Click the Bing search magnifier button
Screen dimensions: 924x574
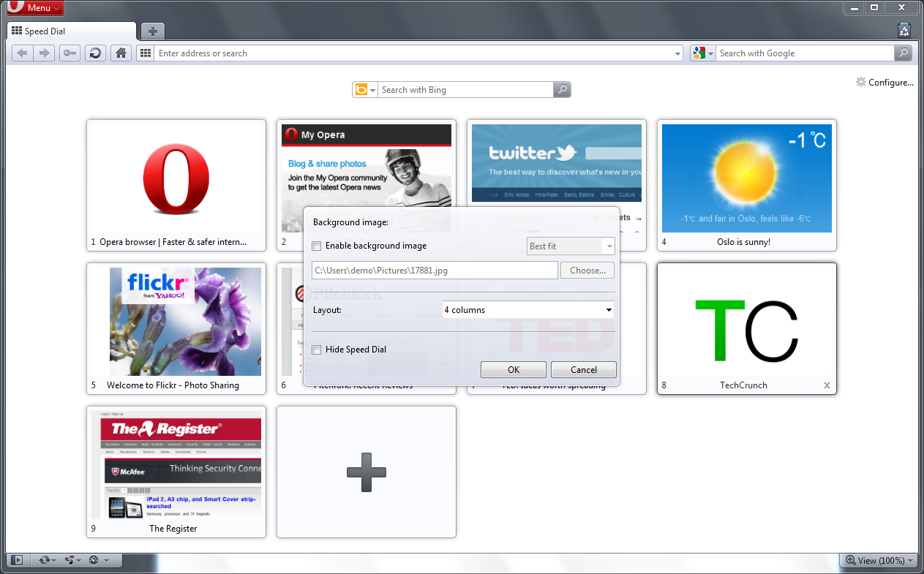[x=562, y=90]
